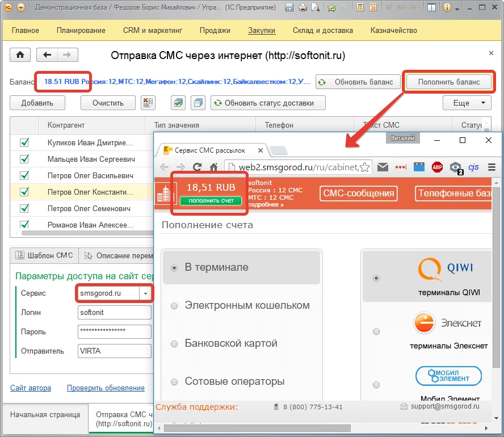Reload the page in the browser
This screenshot has height=437, width=504.
click(x=197, y=167)
